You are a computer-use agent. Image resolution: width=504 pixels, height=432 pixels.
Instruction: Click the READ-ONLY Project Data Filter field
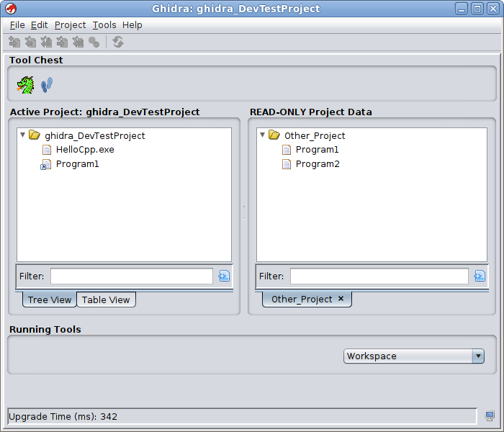point(379,276)
